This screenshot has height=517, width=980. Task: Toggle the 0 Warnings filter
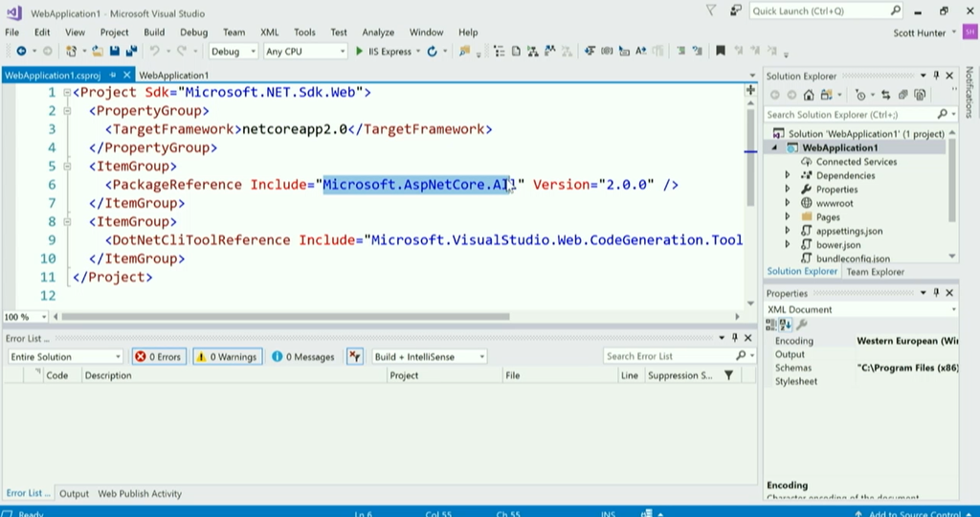tap(226, 356)
